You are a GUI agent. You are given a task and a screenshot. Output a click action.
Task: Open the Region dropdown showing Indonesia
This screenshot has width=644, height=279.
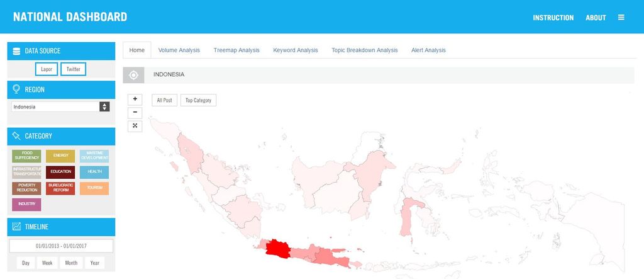point(60,106)
